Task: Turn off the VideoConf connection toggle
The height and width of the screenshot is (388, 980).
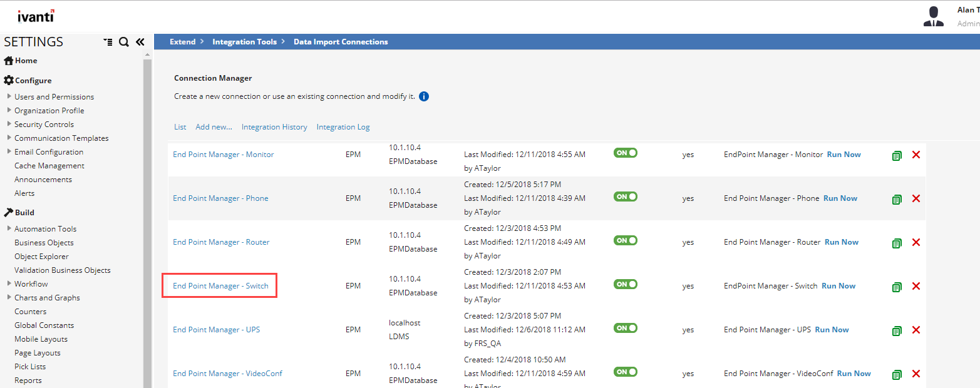Action: click(x=625, y=372)
